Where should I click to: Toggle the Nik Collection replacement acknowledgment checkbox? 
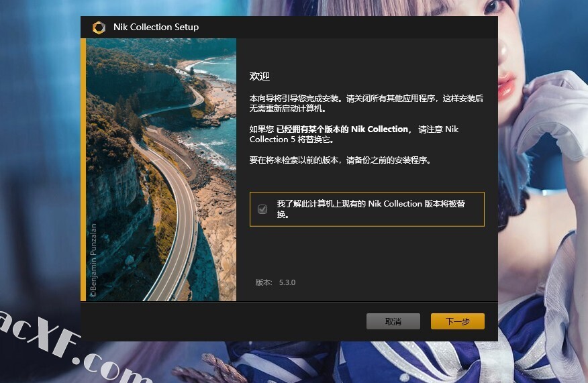coord(262,209)
